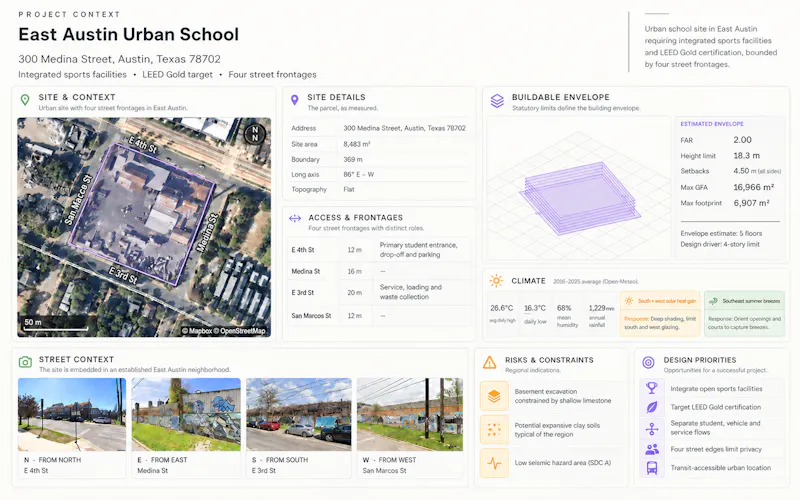Open the From West San Marcos St photo
800x500 pixels.
tap(410, 414)
